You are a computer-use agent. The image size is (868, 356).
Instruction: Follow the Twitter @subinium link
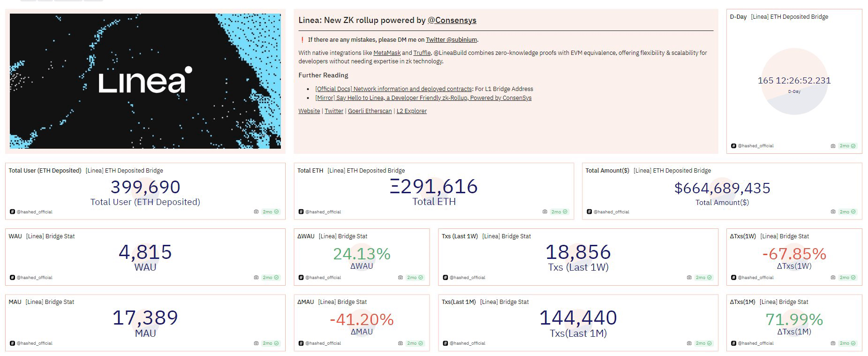pos(452,40)
